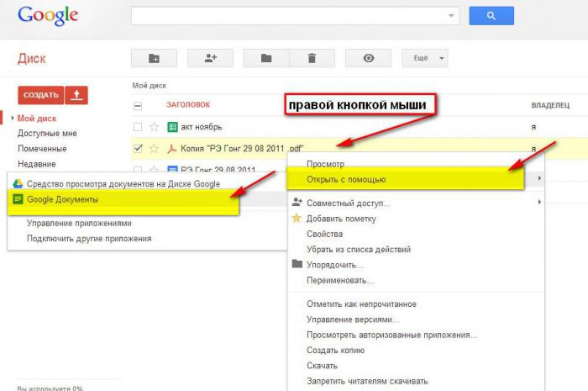Open the акт ноябрь file name
588x391 pixels.
(202, 127)
